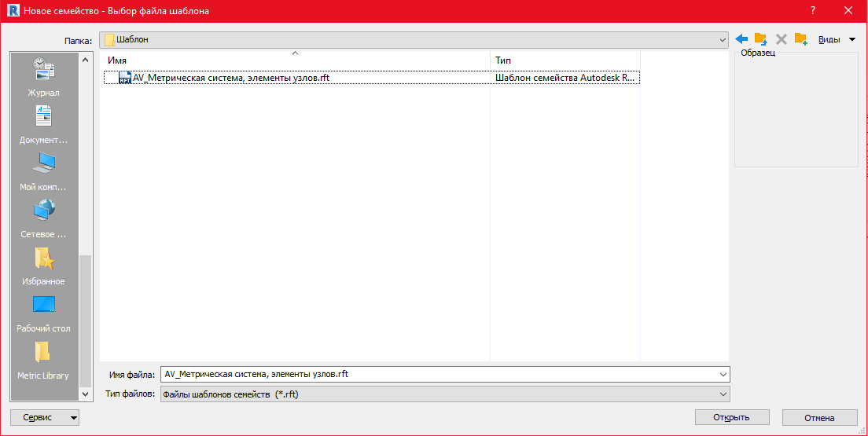Select file AV_Метрическая система, элементы узлов.rft

[x=231, y=78]
